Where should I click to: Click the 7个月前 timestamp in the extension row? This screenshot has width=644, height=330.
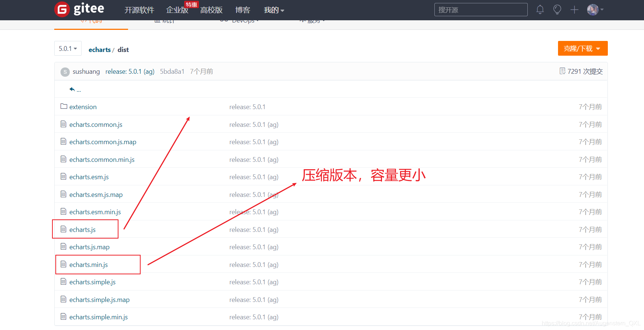590,107
